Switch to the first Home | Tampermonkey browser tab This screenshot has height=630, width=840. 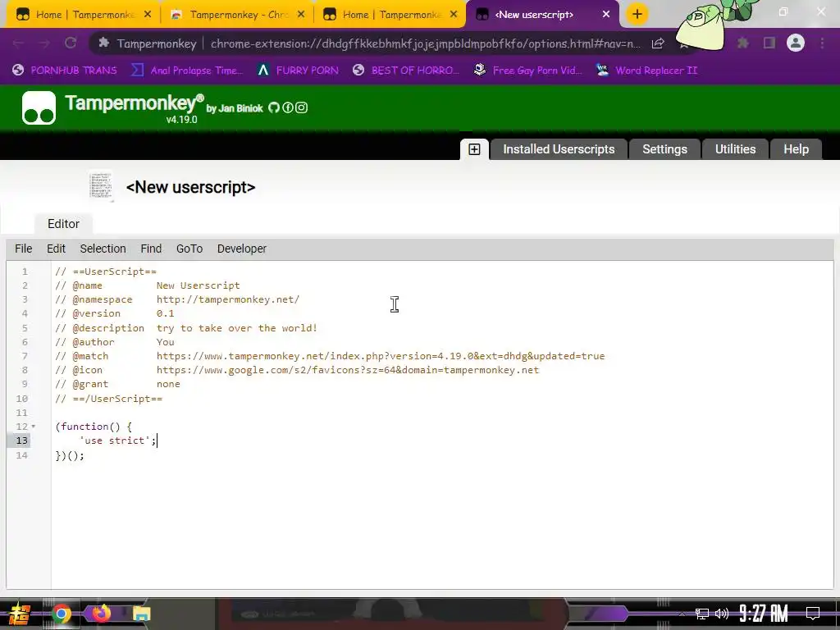click(x=83, y=15)
